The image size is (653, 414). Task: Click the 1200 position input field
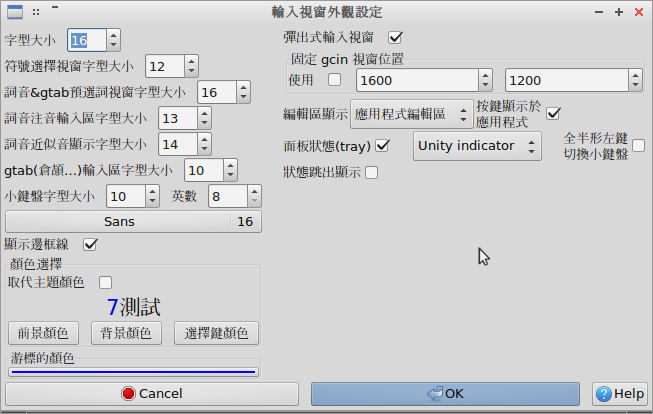566,80
